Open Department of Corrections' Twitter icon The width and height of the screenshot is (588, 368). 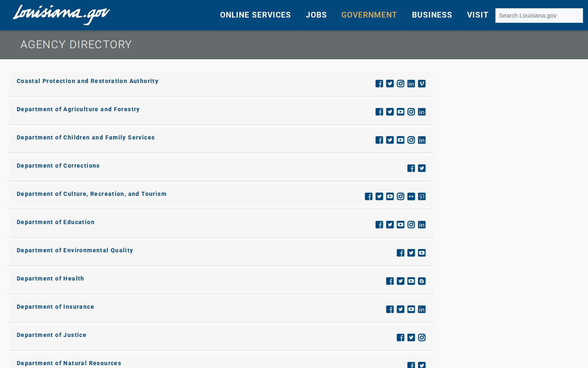[422, 168]
